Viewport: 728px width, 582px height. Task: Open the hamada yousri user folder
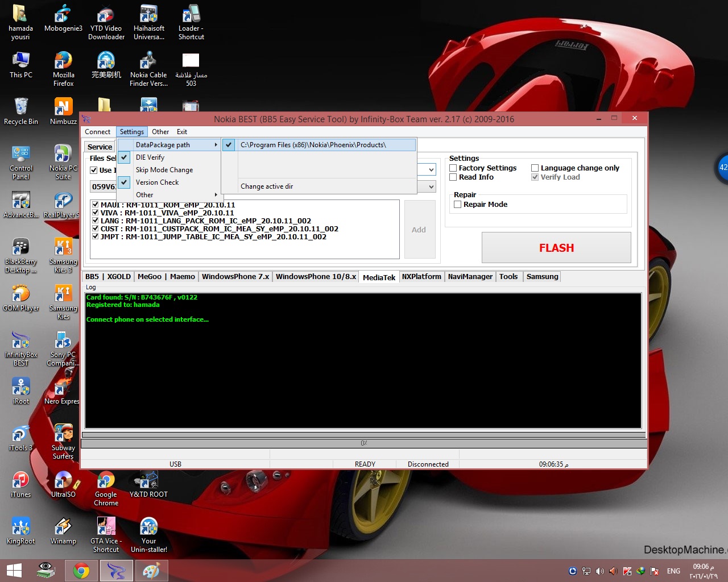click(20, 23)
